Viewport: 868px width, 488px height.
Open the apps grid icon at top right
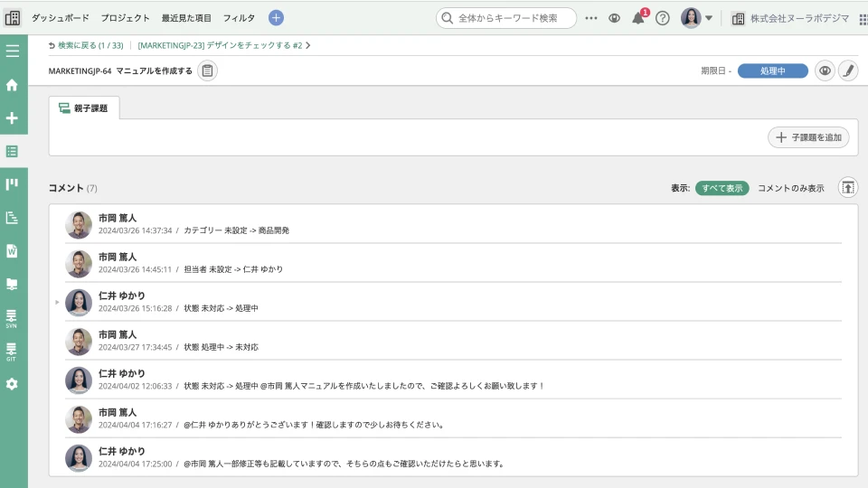coord(863,19)
